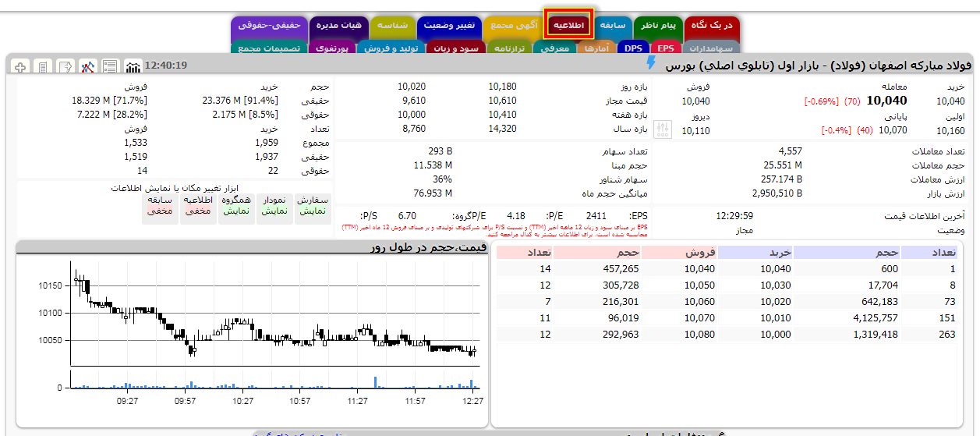Image resolution: width=980 pixels, height=436 pixels.
Task: Click the trade count value 4,557
Action: (790, 151)
